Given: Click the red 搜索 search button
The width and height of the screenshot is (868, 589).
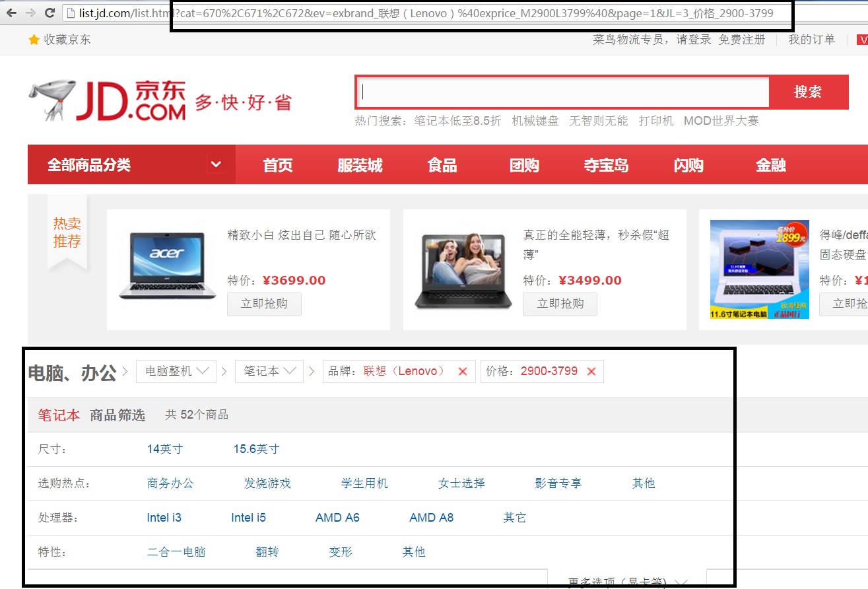Looking at the screenshot, I should pos(808,92).
